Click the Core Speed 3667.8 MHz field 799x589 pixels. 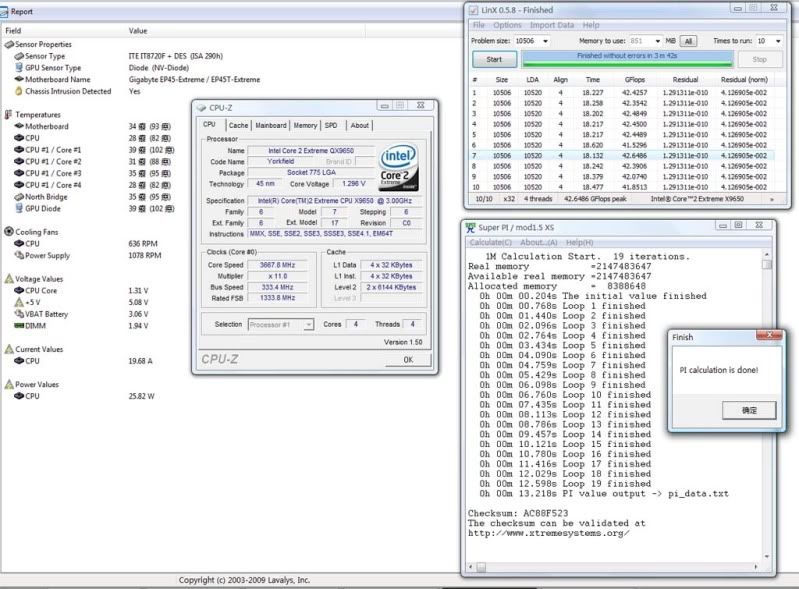point(278,265)
